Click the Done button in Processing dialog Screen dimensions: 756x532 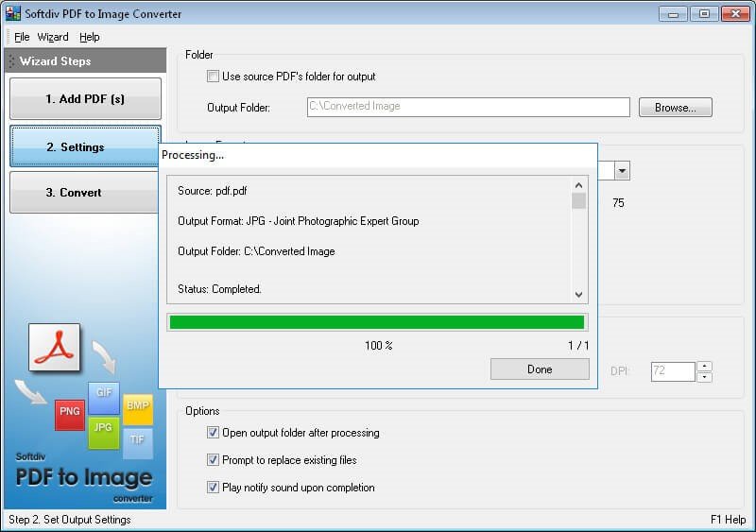[540, 369]
